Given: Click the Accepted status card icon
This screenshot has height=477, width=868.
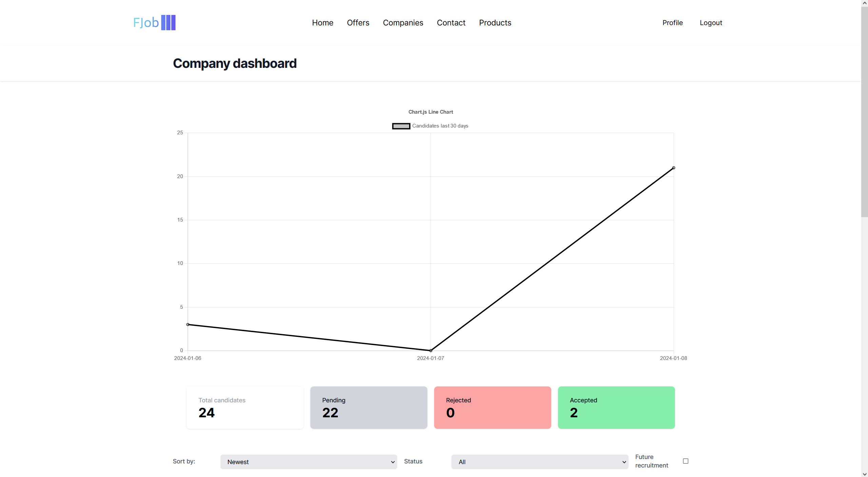Looking at the screenshot, I should [616, 408].
